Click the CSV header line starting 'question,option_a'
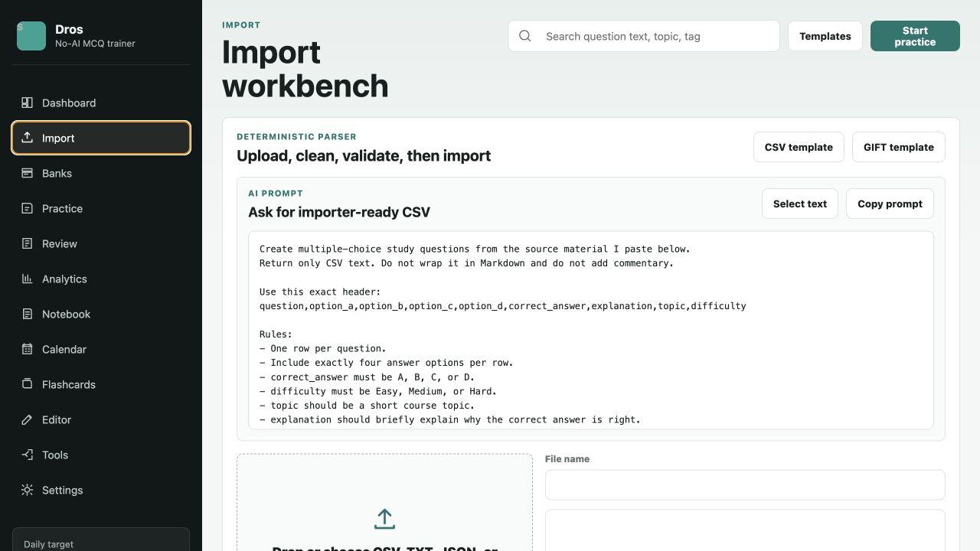 (502, 305)
